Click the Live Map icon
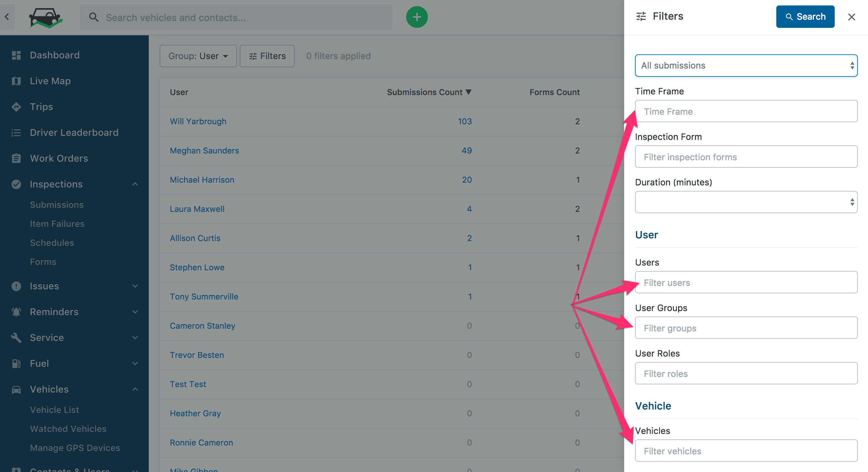The height and width of the screenshot is (472, 868). click(x=16, y=81)
